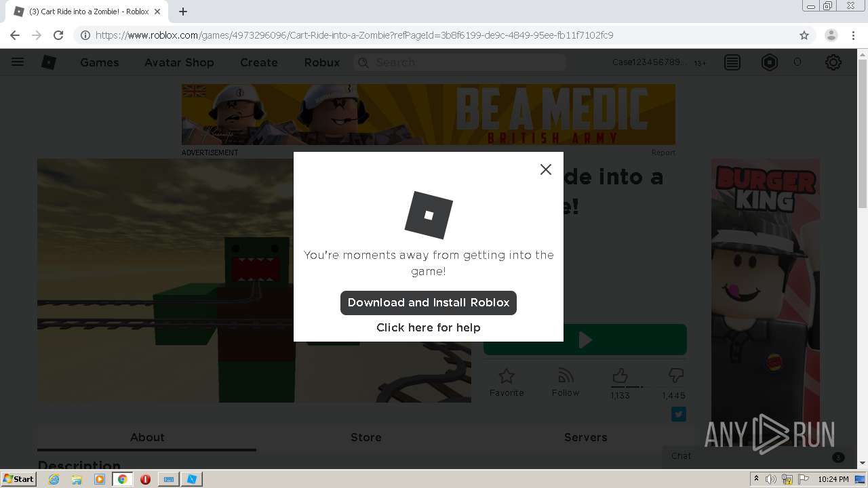Report the top advertisement
Viewport: 868px width, 488px height.
(663, 152)
